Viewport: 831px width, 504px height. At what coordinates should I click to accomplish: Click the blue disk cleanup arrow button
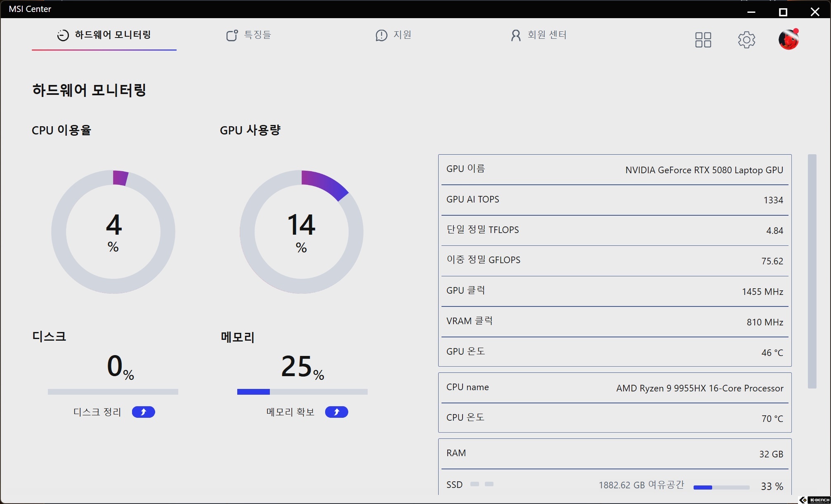click(143, 412)
